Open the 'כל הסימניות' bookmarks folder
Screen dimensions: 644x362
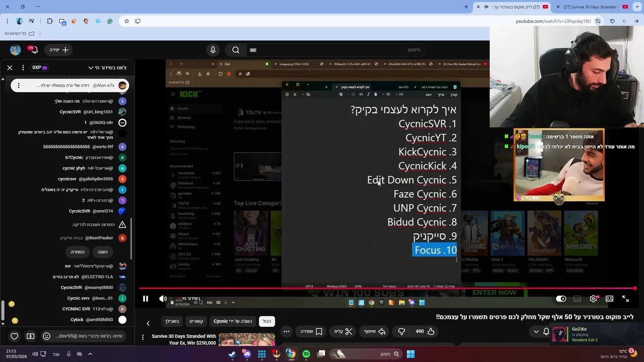19,33
